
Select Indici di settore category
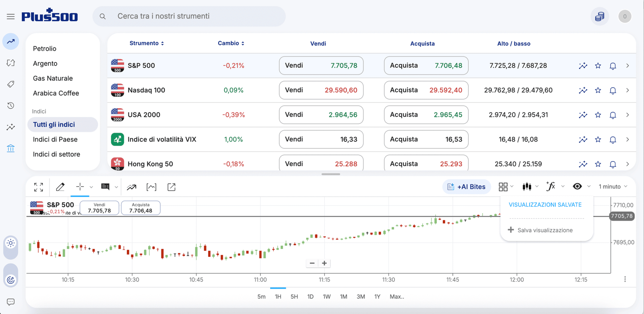pyautogui.click(x=56, y=154)
